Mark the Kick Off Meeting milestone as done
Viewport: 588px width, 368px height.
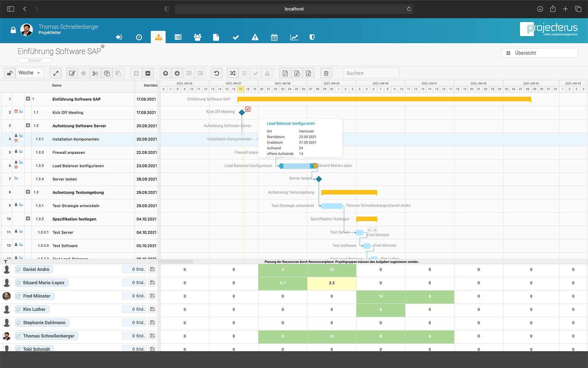click(x=248, y=109)
